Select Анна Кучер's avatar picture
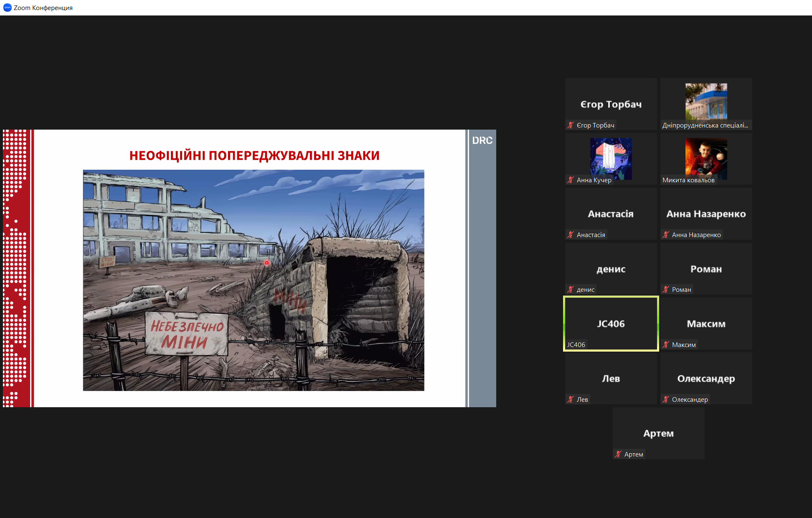812x518 pixels. 611,158
